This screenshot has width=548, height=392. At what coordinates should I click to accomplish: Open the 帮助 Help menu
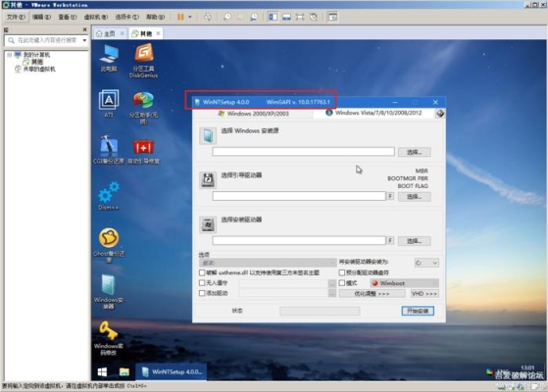point(155,17)
